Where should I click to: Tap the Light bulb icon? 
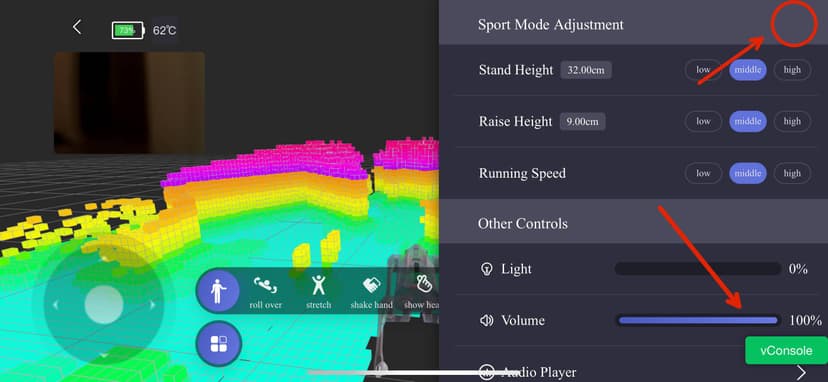[486, 269]
